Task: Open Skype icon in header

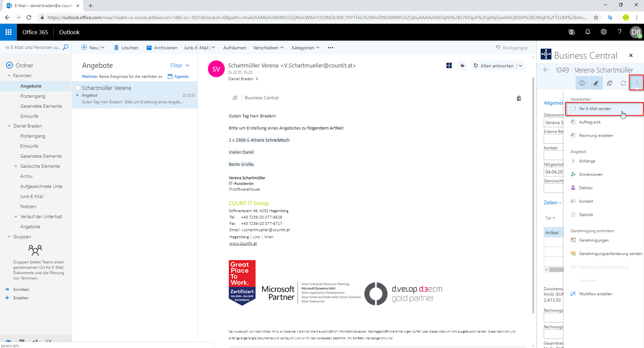Action: 572,32
